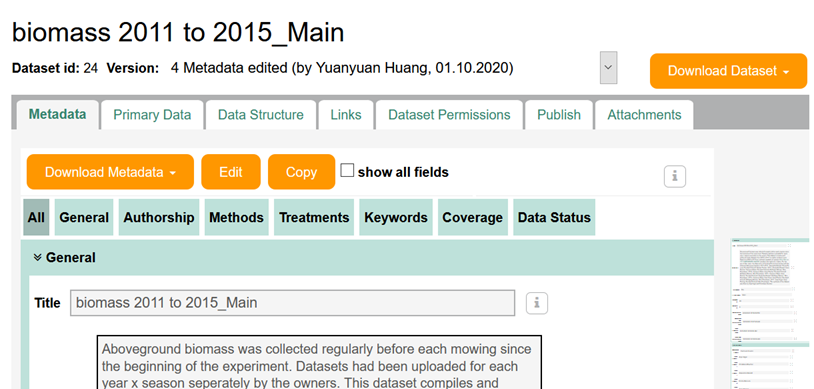This screenshot has width=814, height=389.
Task: Enable show all fields checkbox
Action: [x=347, y=170]
